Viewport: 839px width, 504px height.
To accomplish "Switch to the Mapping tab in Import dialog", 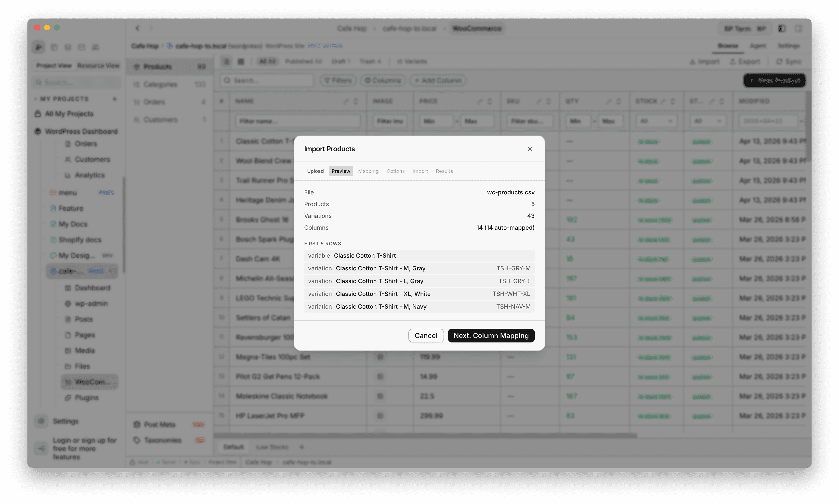I will click(368, 171).
